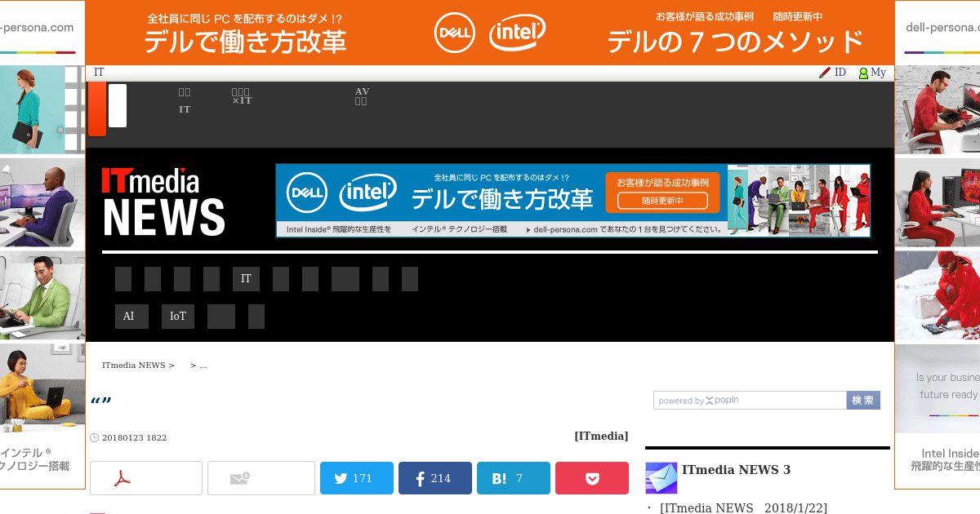The image size is (980, 514).
Task: Share on Facebook button showing 214
Action: pyautogui.click(x=435, y=478)
